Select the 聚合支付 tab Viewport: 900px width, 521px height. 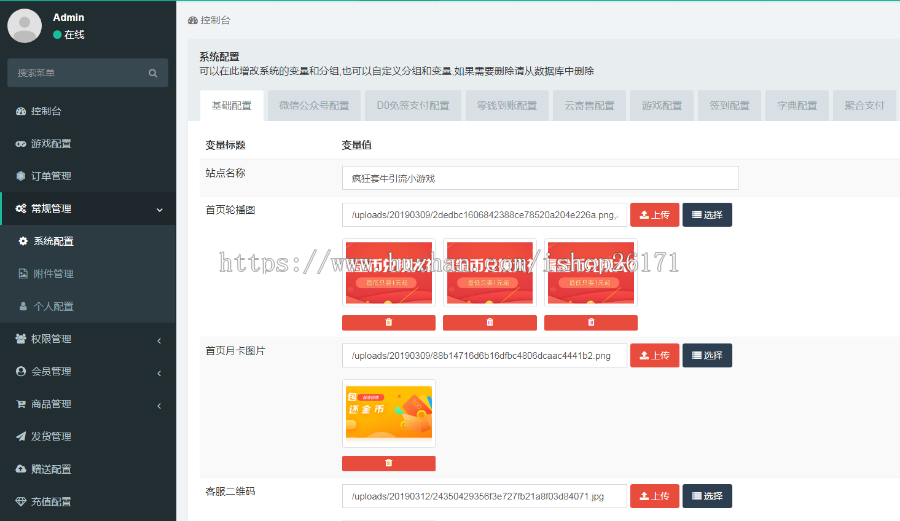click(x=864, y=106)
